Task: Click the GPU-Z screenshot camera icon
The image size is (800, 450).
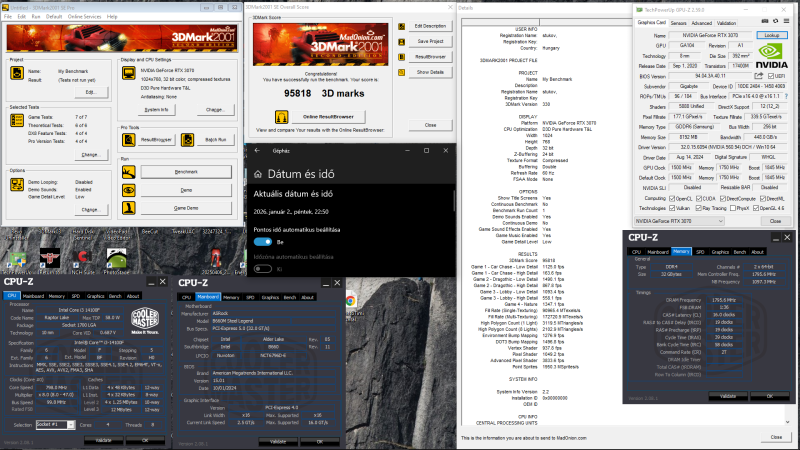Action: click(x=765, y=21)
